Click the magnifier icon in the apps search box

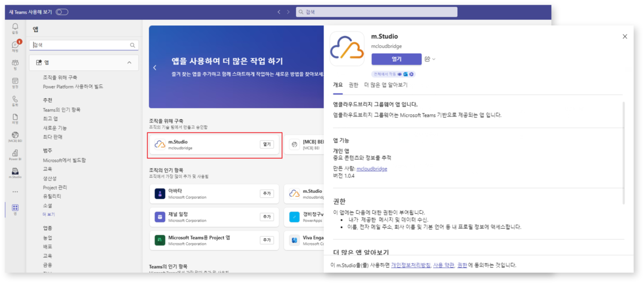pos(133,45)
